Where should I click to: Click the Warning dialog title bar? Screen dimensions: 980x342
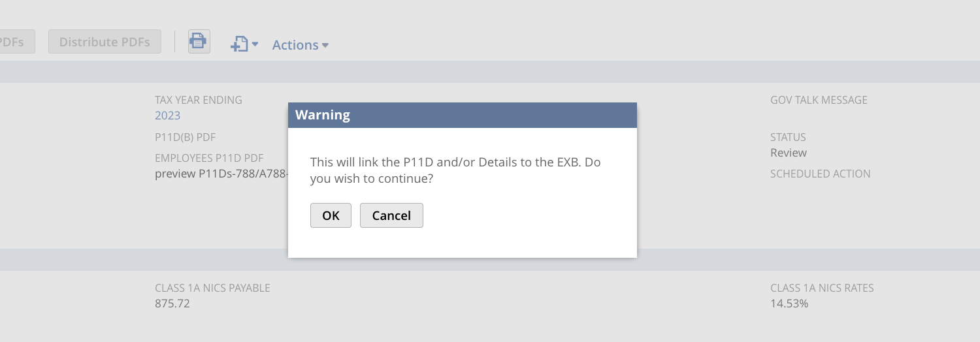pyautogui.click(x=463, y=115)
